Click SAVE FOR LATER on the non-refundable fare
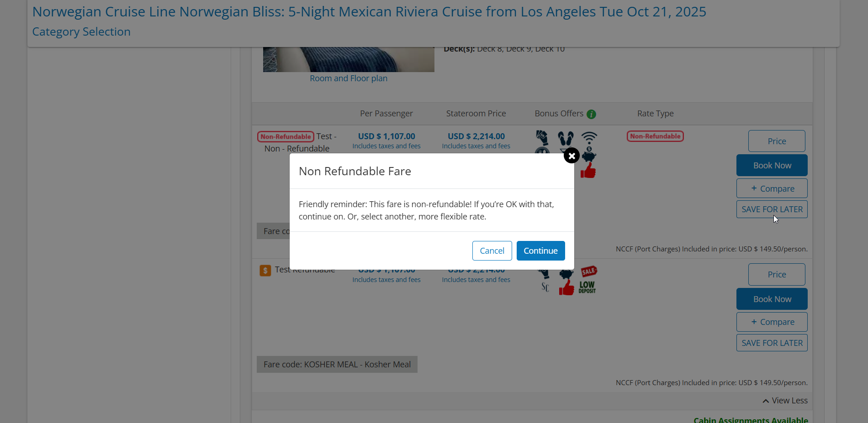This screenshot has height=423, width=868. pos(772,209)
